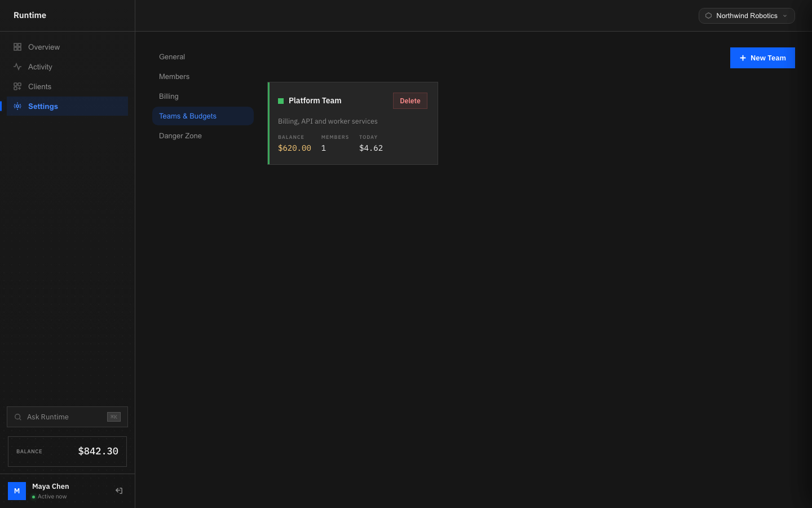Create a New Team
The width and height of the screenshot is (812, 508).
point(762,58)
